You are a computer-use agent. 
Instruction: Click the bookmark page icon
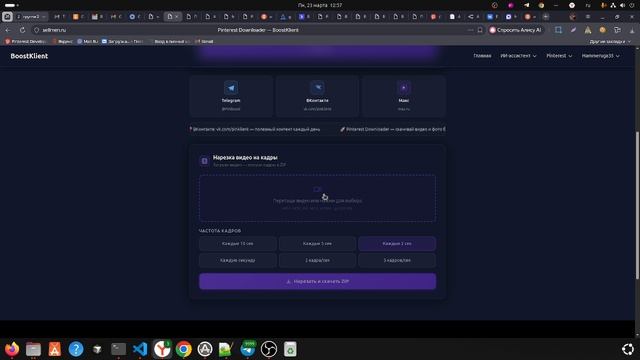(x=480, y=30)
